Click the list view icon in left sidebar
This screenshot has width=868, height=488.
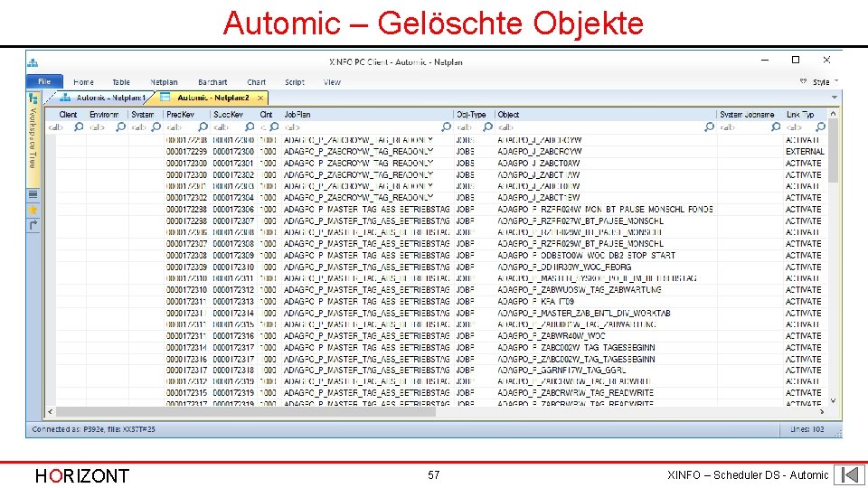tap(33, 194)
